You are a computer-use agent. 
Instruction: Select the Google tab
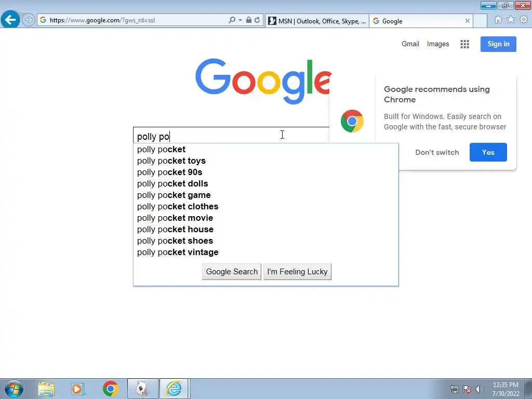421,21
